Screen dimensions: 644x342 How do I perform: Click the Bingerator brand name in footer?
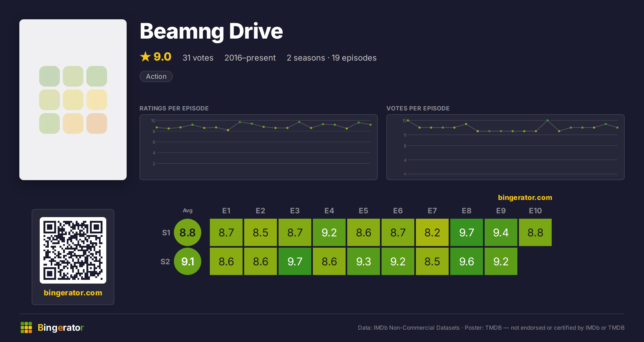tap(61, 328)
